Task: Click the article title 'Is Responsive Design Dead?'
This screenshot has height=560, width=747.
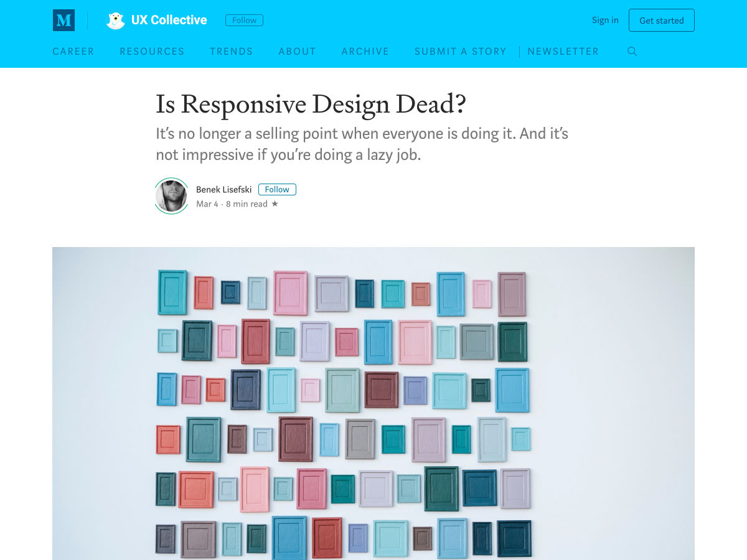Action: (x=311, y=105)
